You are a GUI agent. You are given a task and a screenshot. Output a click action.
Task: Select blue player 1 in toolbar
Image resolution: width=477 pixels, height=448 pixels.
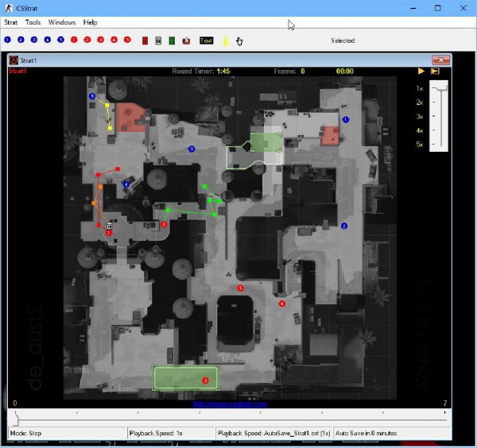coord(8,40)
